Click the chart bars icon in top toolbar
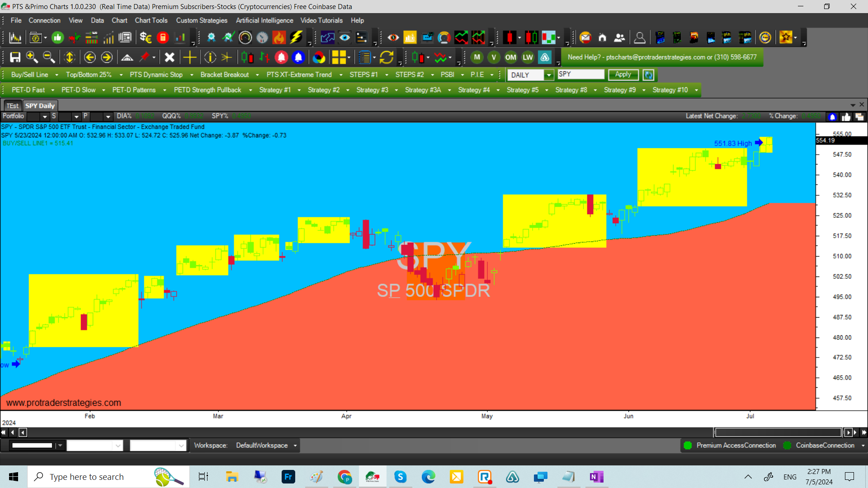 (x=15, y=38)
